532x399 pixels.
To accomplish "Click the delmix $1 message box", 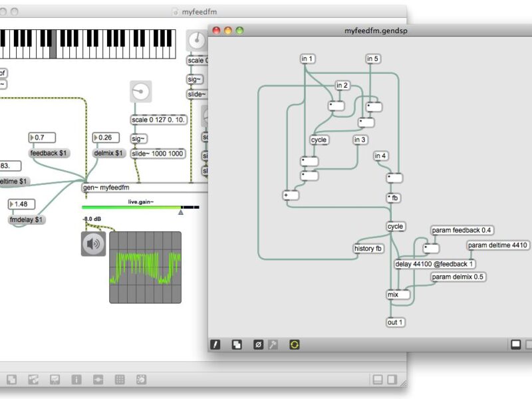I will point(109,153).
